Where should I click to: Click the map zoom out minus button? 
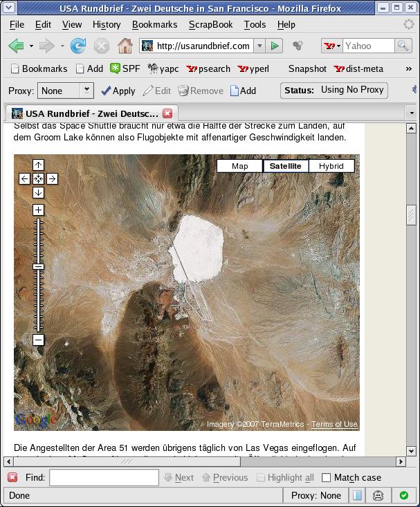pos(38,340)
